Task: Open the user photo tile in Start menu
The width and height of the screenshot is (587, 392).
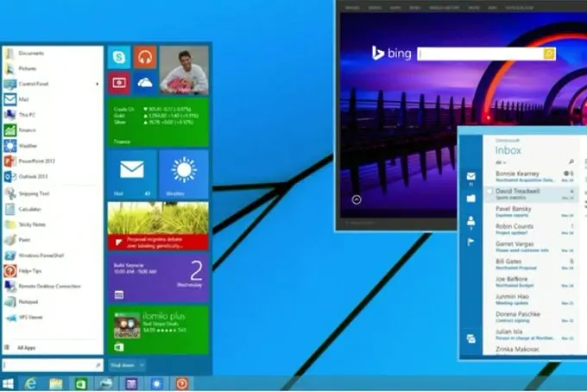Action: pyautogui.click(x=184, y=70)
